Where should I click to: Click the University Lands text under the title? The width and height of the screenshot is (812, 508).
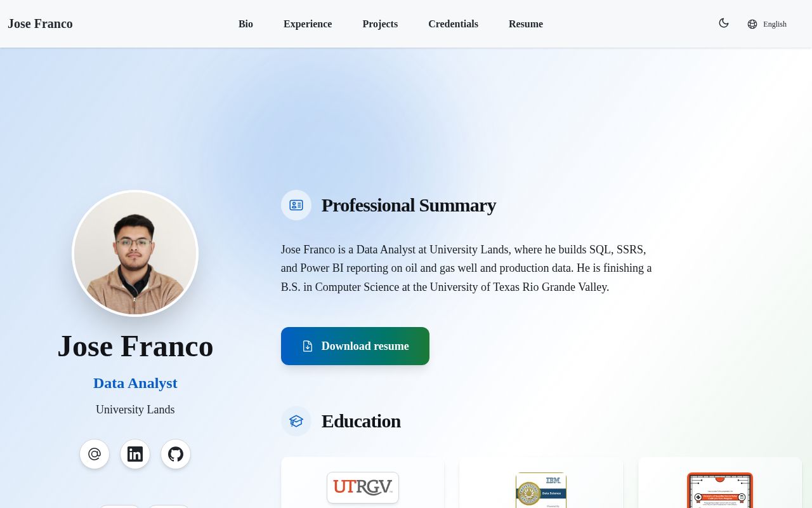135,410
